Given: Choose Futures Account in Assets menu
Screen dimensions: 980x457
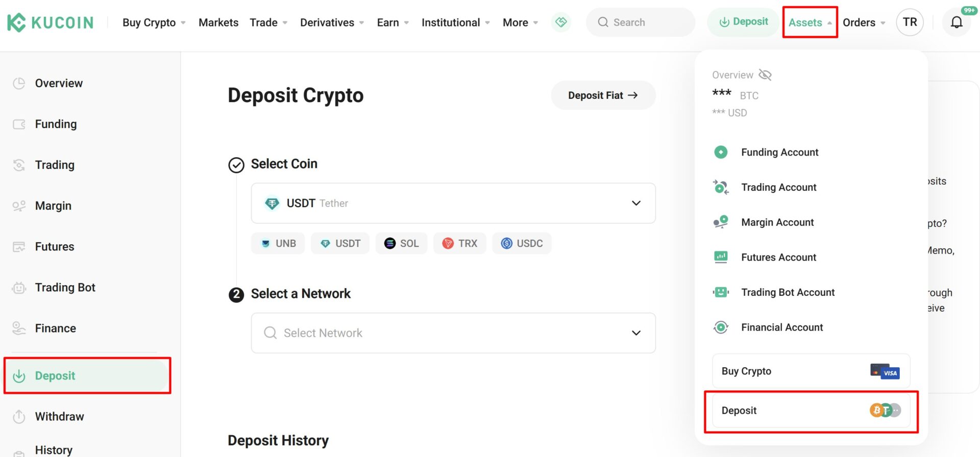Looking at the screenshot, I should click(778, 257).
